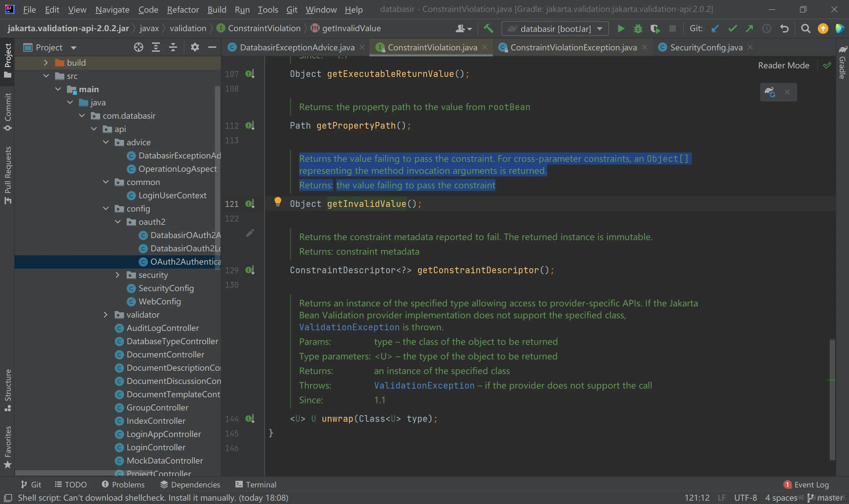Toggle rendered doc pencil icon in gutter
Viewport: 849px width, 504px height.
coord(250,233)
